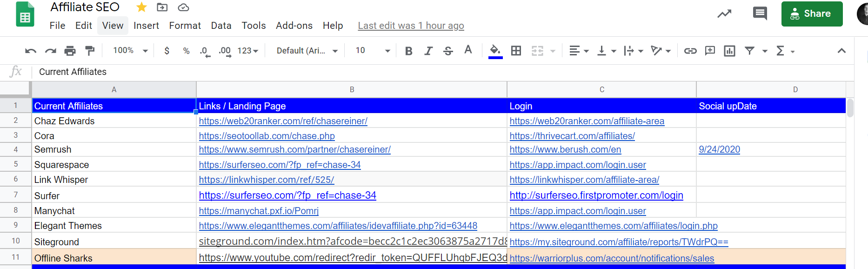The width and height of the screenshot is (868, 269).
Task: Star the Affiliate SEO document
Action: point(142,7)
